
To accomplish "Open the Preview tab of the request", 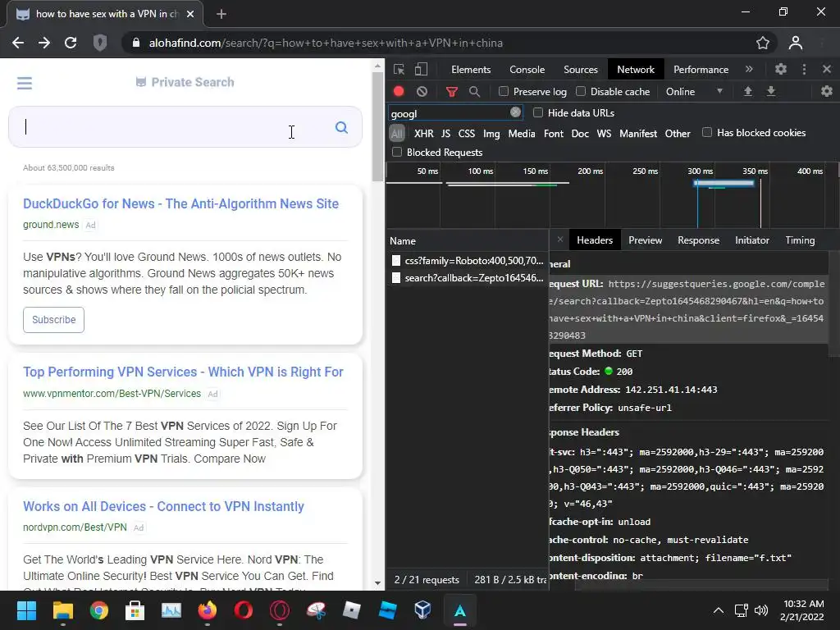I will pyautogui.click(x=645, y=240).
